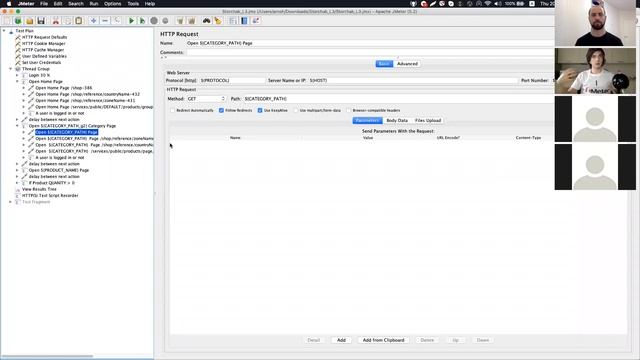Image resolution: width=640 pixels, height=360 pixels.
Task: Enable Use multipart/form-data checkbox
Action: (x=296, y=110)
